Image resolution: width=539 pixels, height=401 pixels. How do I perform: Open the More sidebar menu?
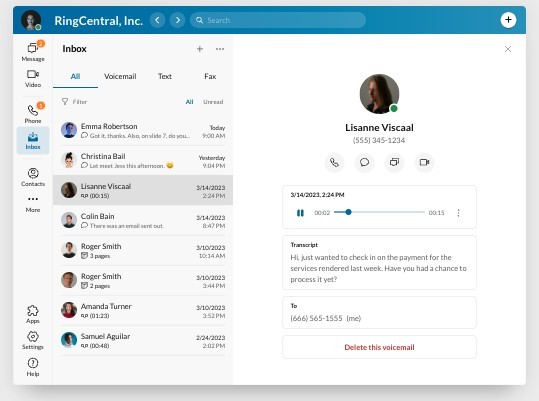[33, 204]
